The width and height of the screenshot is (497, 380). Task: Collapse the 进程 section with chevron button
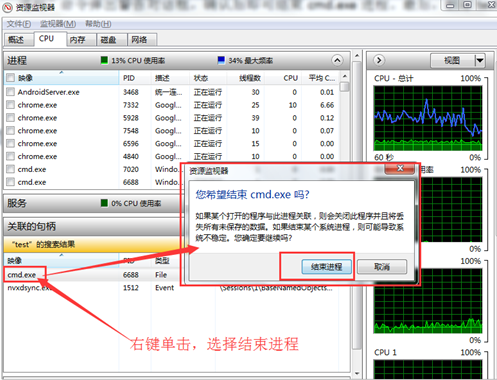click(337, 60)
